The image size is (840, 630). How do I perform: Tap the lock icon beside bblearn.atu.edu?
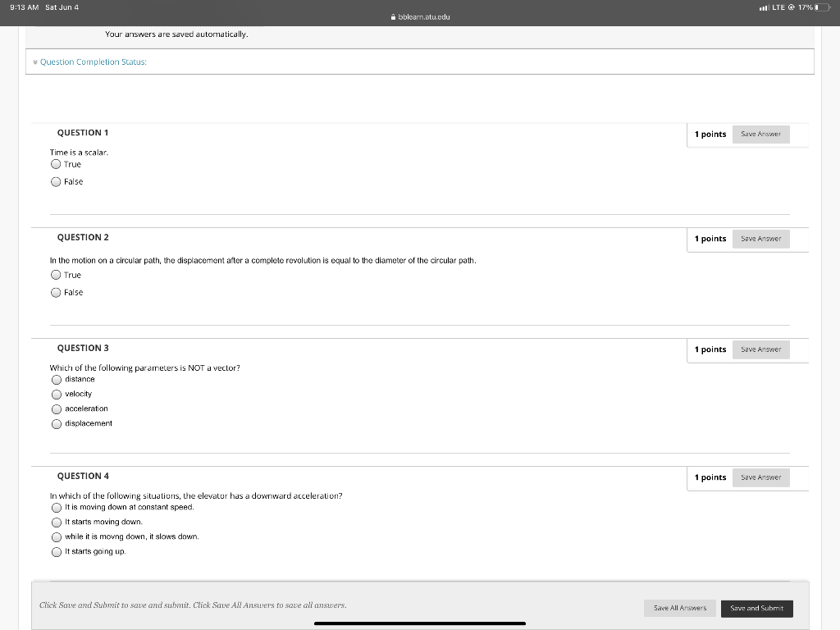[393, 17]
